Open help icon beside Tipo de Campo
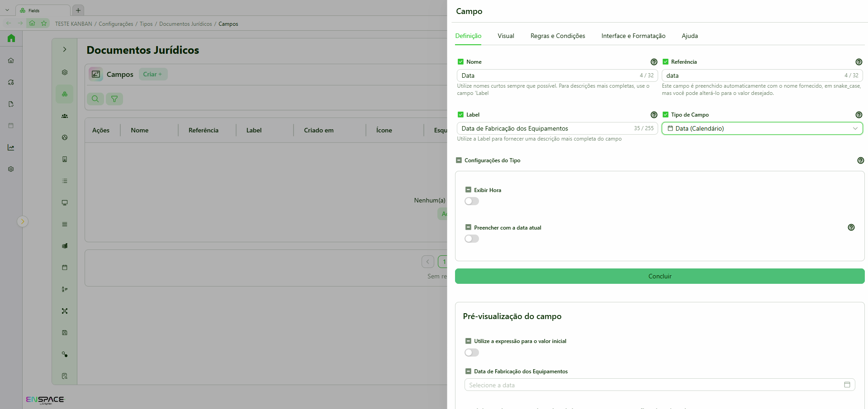This screenshot has height=409, width=868. [x=859, y=115]
